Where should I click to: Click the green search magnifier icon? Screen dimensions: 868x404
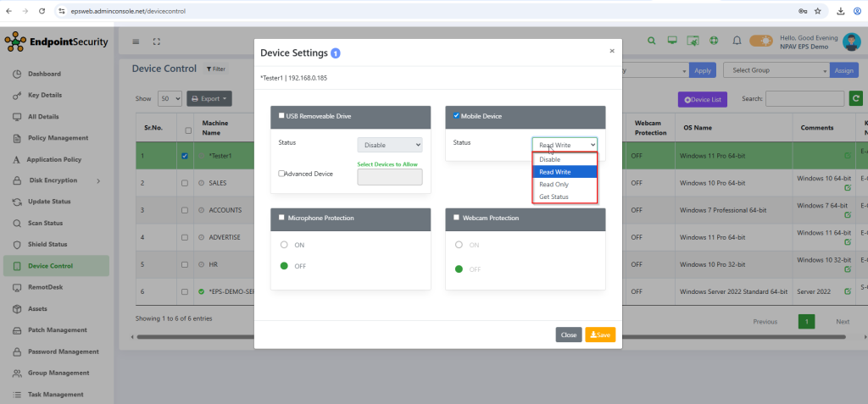[651, 41]
